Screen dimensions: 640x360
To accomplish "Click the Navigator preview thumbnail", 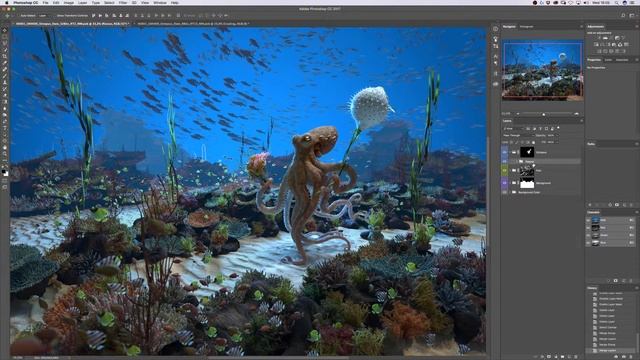I will click(x=542, y=70).
